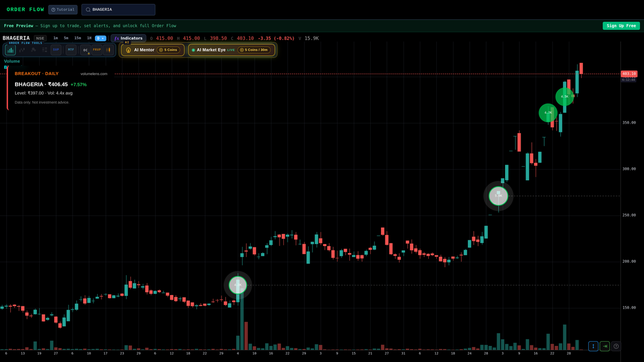Click the vertical auto-scale arrow button

click(593, 346)
